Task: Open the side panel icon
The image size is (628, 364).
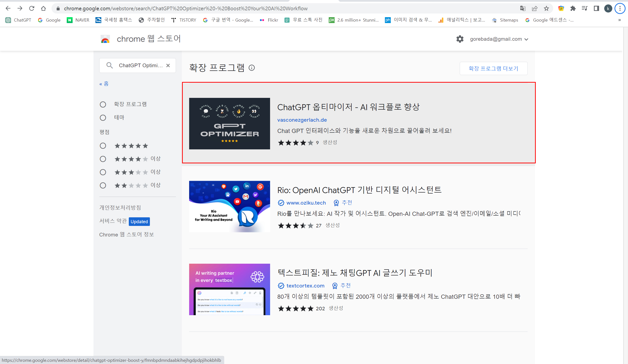Action: (596, 9)
